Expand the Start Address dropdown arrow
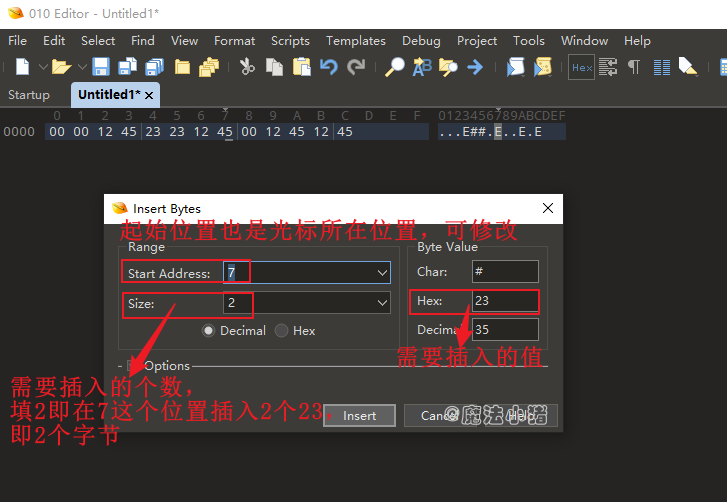The width and height of the screenshot is (727, 502). coord(383,273)
